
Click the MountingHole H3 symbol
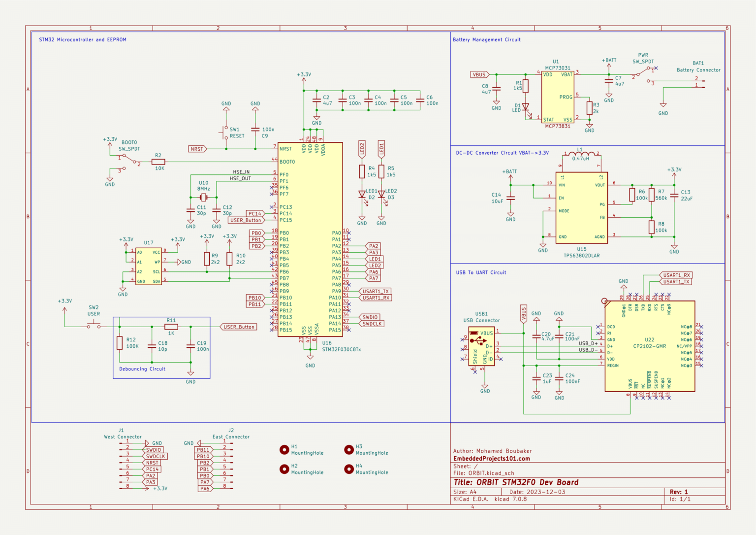(x=349, y=449)
